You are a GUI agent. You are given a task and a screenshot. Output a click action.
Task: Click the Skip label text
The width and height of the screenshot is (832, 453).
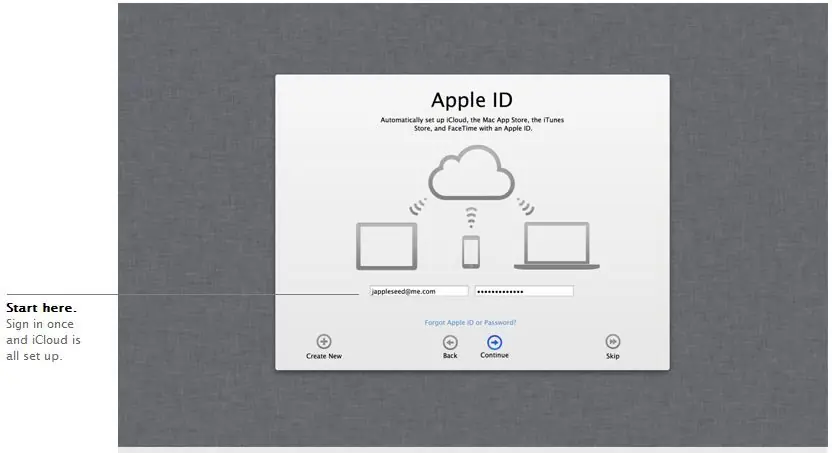[612, 356]
